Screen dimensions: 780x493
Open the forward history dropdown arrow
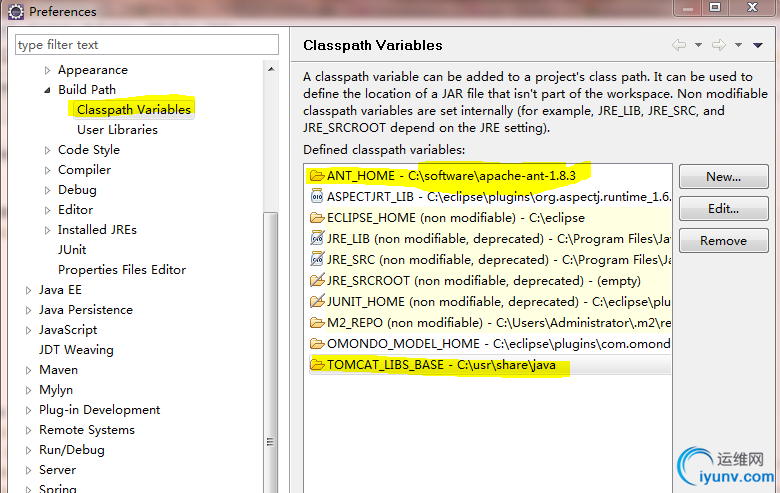coord(738,45)
